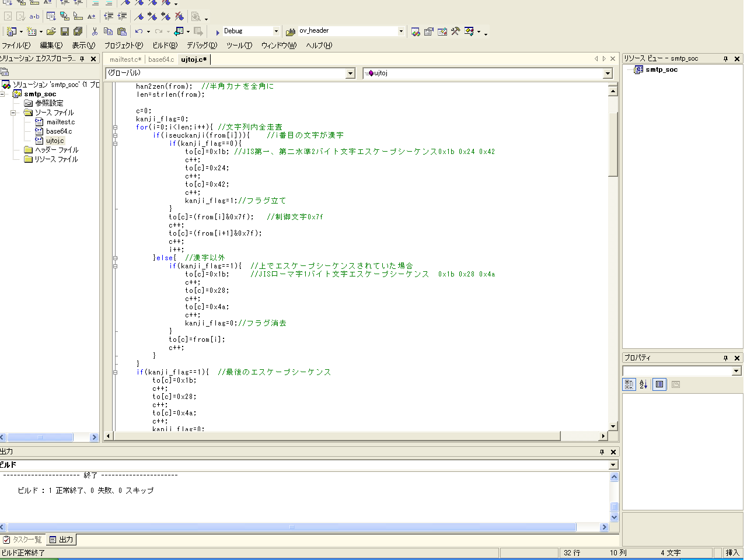
Task: Open the Properties object dropdown
Action: click(736, 371)
